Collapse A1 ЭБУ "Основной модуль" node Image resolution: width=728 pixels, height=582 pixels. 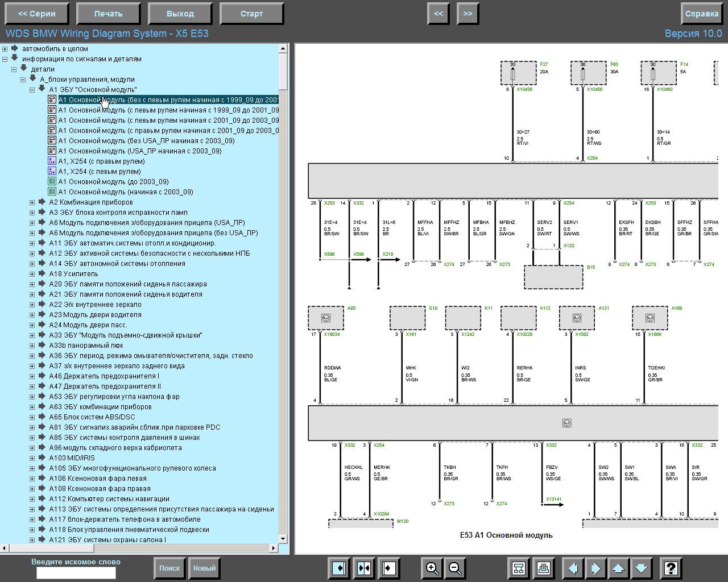[x=32, y=90]
